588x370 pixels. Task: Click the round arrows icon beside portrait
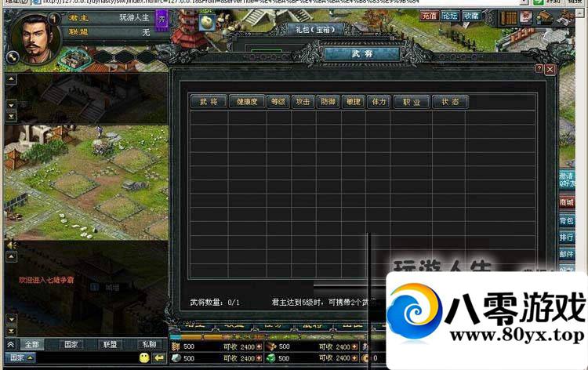point(12,56)
